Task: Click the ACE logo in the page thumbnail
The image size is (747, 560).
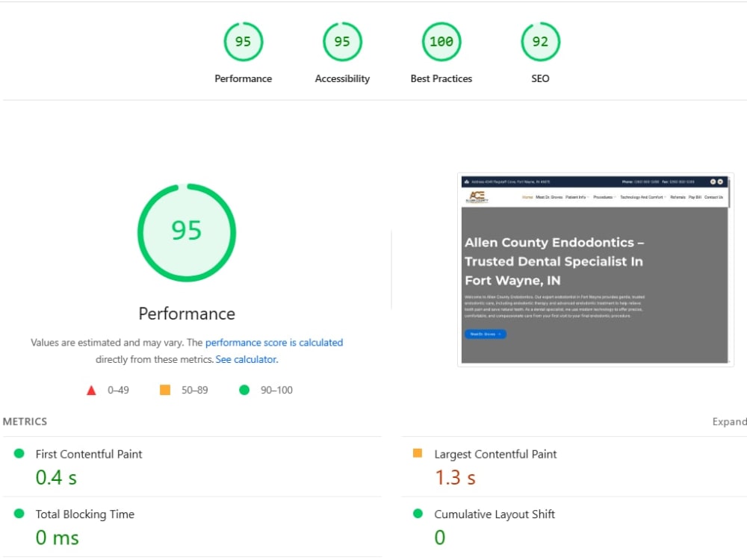Action: coord(477,196)
